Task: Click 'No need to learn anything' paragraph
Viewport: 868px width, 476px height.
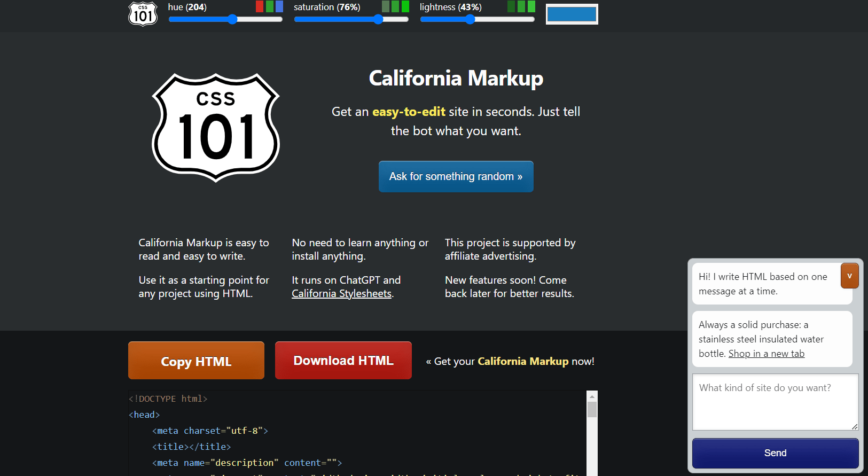Action: [360, 249]
